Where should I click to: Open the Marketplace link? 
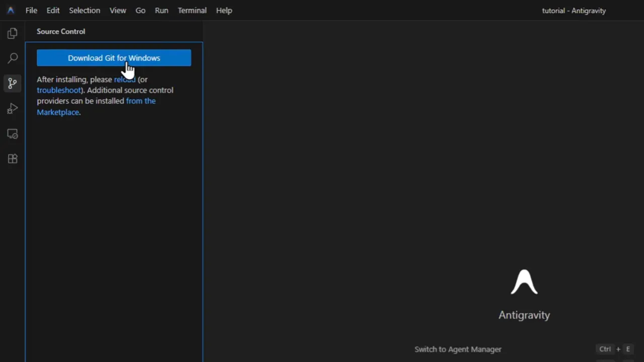click(x=57, y=112)
